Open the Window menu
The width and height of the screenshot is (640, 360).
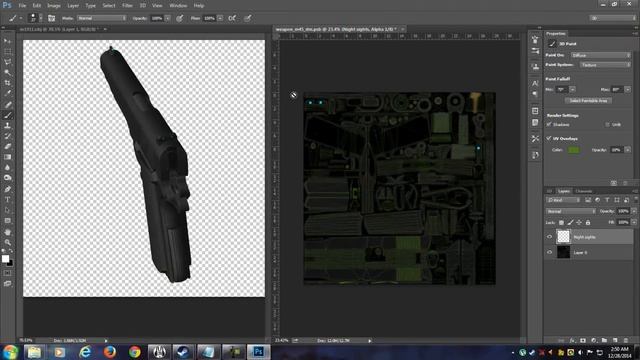178,5
